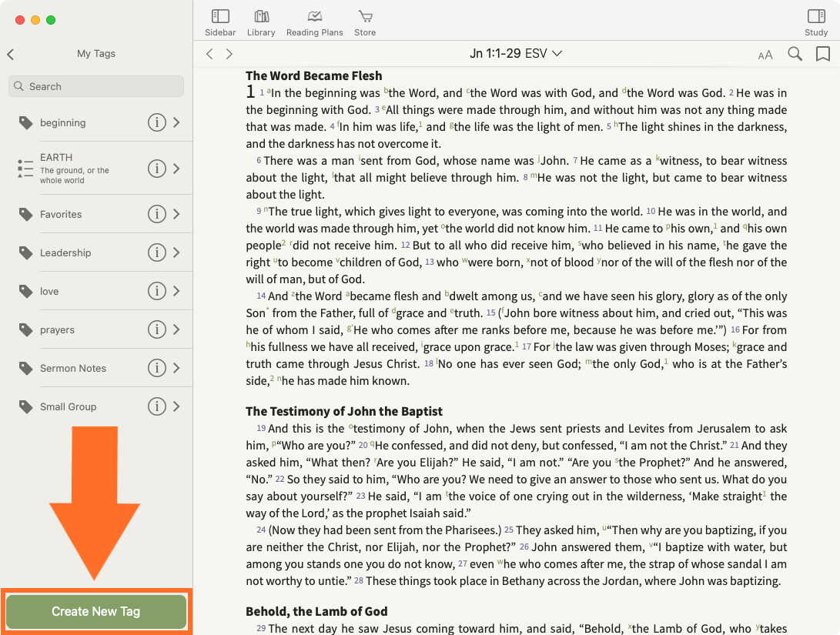Click heading Behold, the Lamb of God
Viewport: 840px width, 635px height.
pyautogui.click(x=316, y=611)
